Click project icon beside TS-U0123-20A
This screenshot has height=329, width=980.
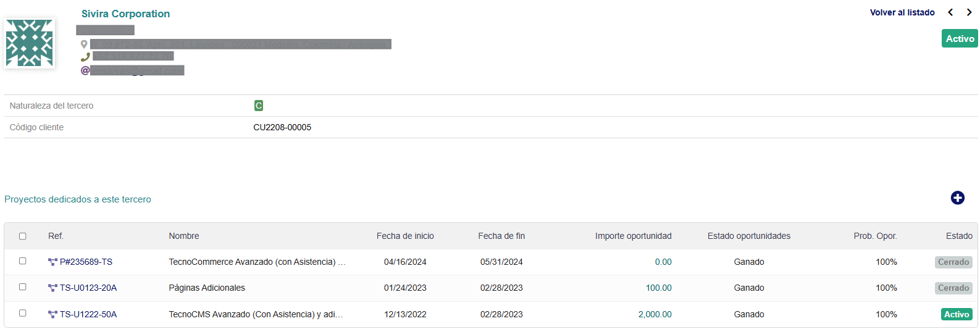click(52, 288)
